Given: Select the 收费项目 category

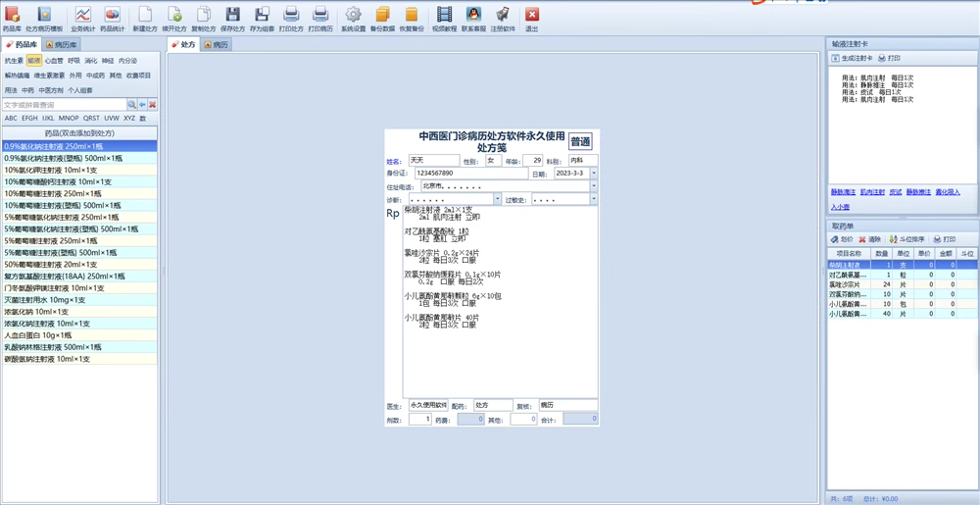Looking at the screenshot, I should pyautogui.click(x=138, y=76).
